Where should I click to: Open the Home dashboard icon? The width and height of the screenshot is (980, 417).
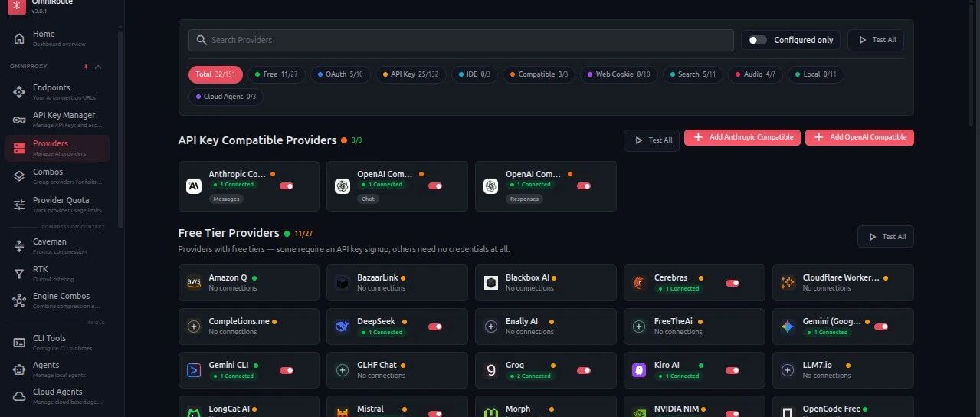point(20,38)
